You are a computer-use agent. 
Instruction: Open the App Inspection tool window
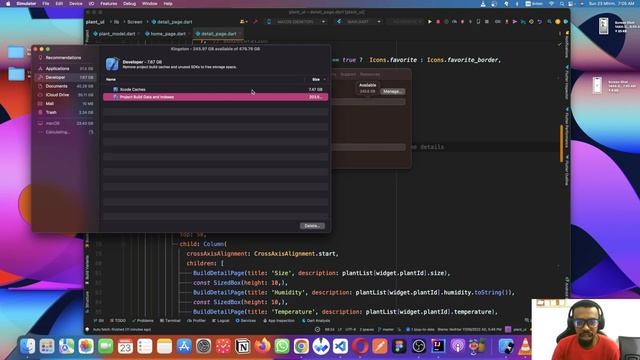pyautogui.click(x=279, y=321)
